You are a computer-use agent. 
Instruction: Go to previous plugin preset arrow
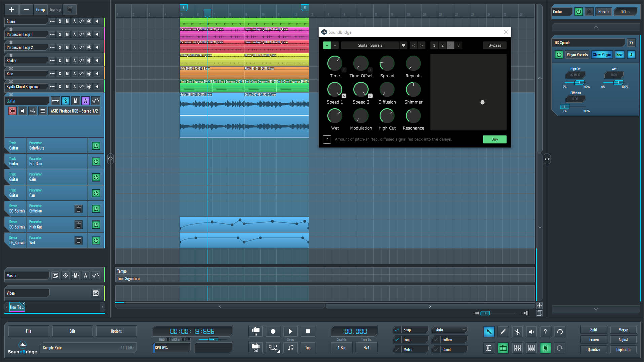coord(414,45)
